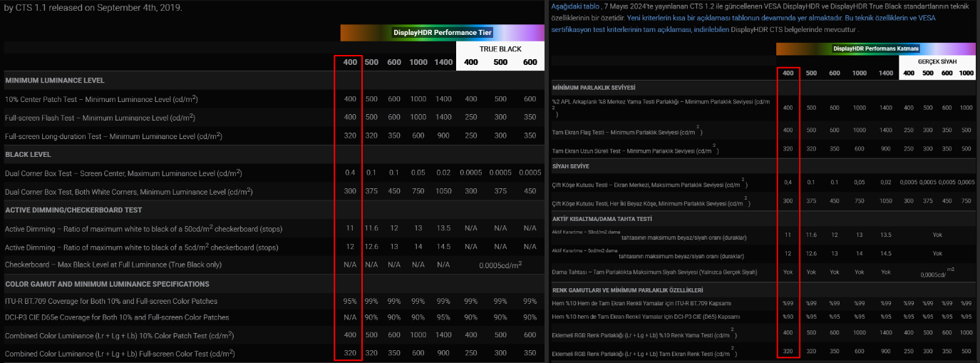
Task: Click '0.0005cd/m²' in English Checkerboard row
Action: (500, 265)
